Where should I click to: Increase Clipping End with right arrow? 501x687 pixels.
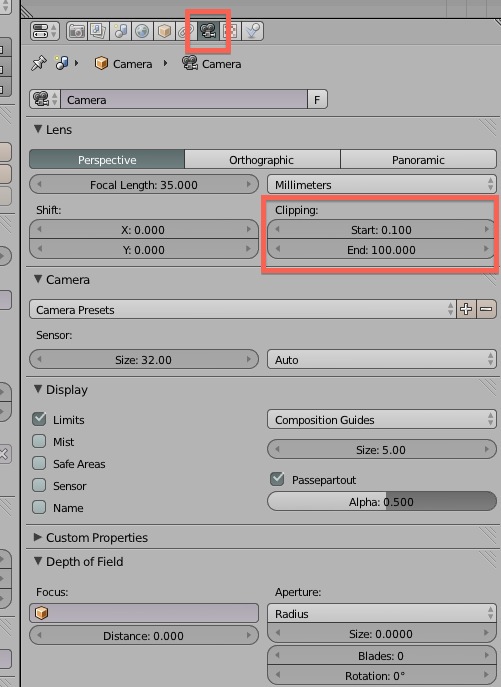coord(486,249)
